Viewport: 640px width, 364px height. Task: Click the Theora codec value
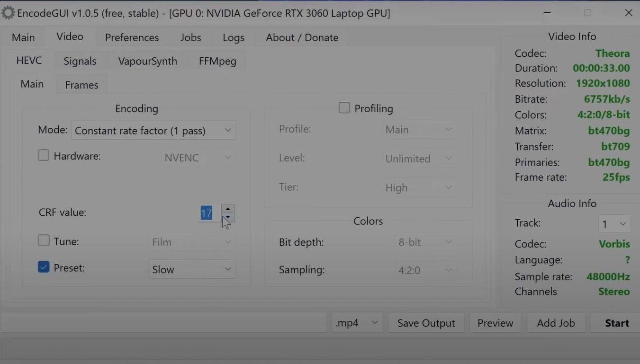pos(613,53)
